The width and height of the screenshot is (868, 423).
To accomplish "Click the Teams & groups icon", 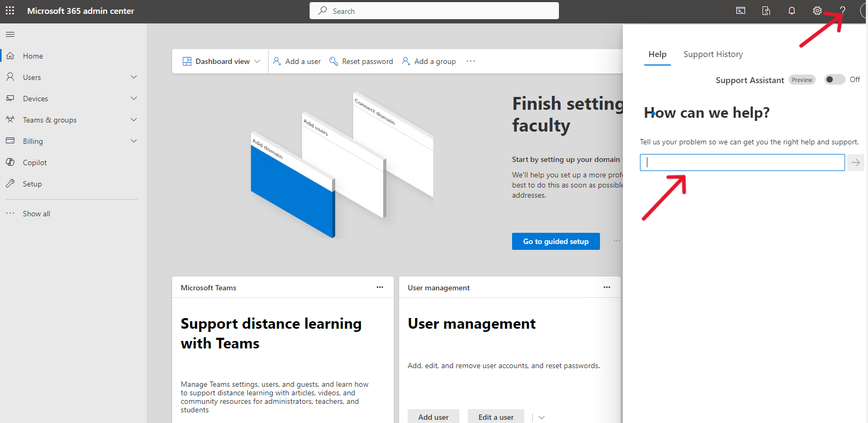I will pyautogui.click(x=10, y=120).
